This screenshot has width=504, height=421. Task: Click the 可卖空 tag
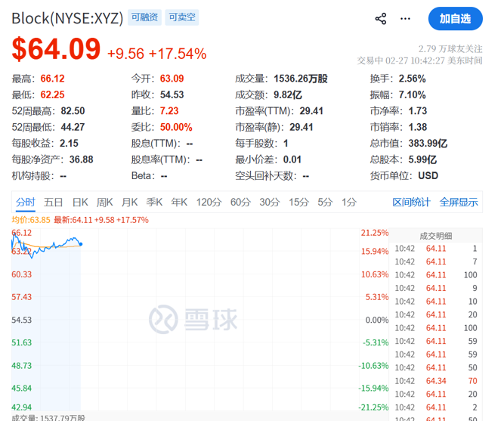point(182,17)
